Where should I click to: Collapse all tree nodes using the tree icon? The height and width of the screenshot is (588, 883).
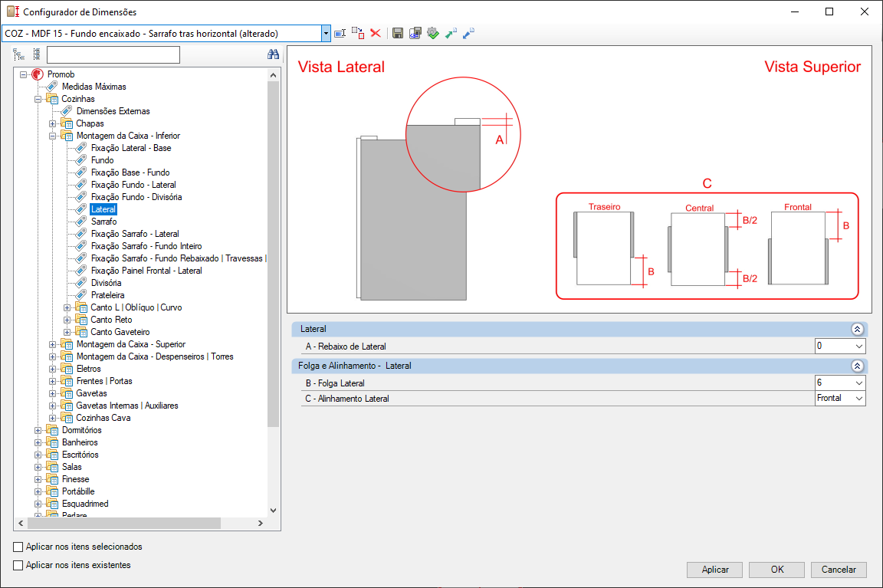37,54
